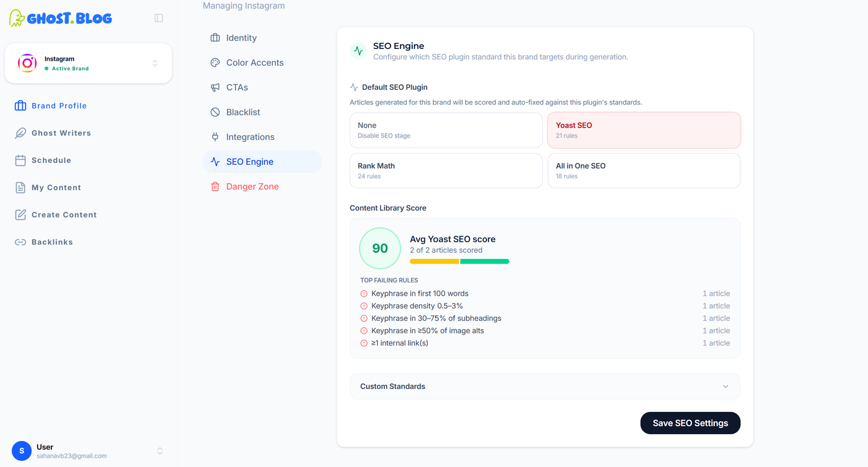Expand the Custom Standards section
Image resolution: width=868 pixels, height=467 pixels.
[x=545, y=386]
